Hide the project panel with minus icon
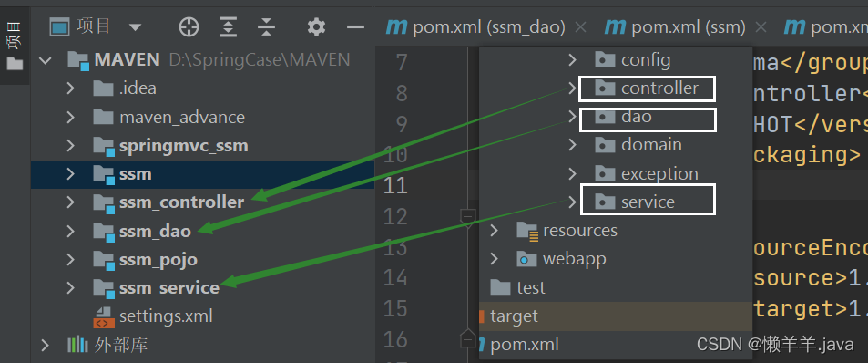This screenshot has height=363, width=868. [355, 26]
